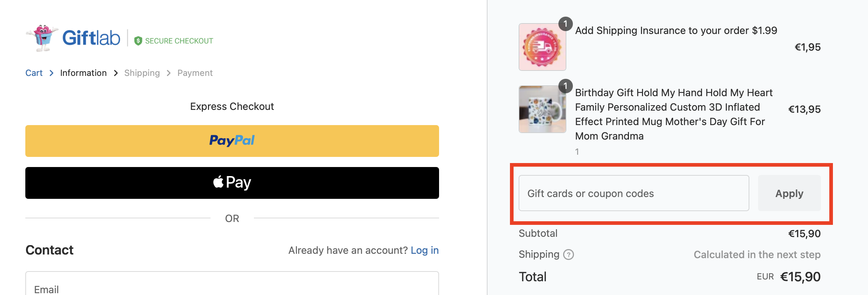Go back to Cart breadcrumb

(x=34, y=73)
